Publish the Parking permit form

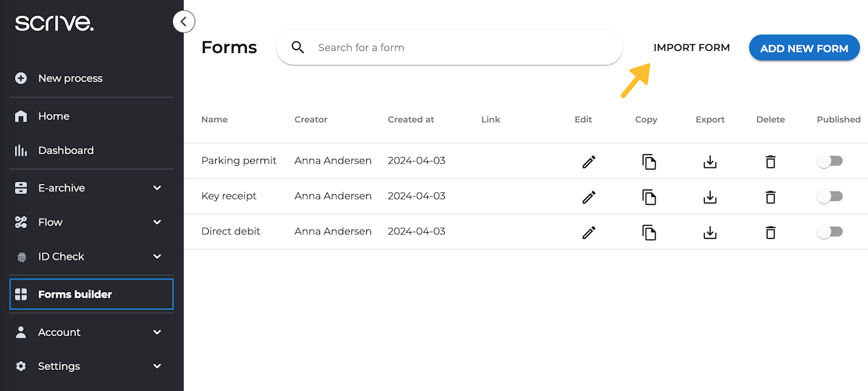click(x=830, y=161)
